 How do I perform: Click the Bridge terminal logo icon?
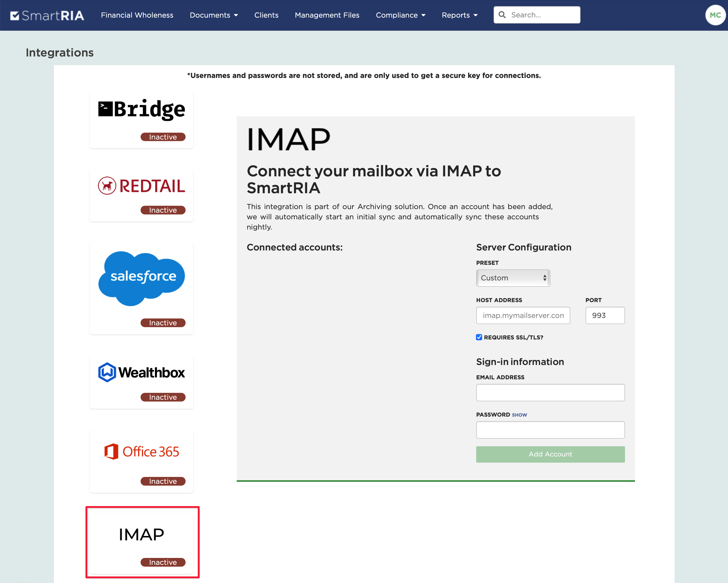[105, 109]
